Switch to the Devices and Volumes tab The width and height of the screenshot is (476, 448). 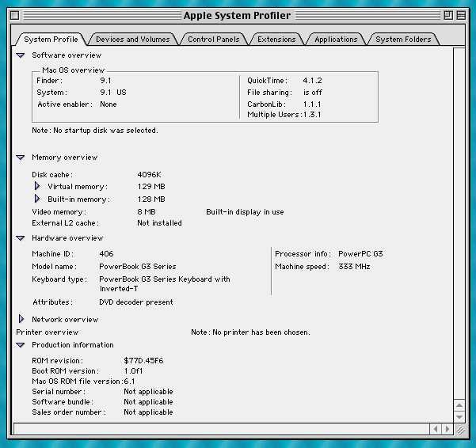pos(132,40)
